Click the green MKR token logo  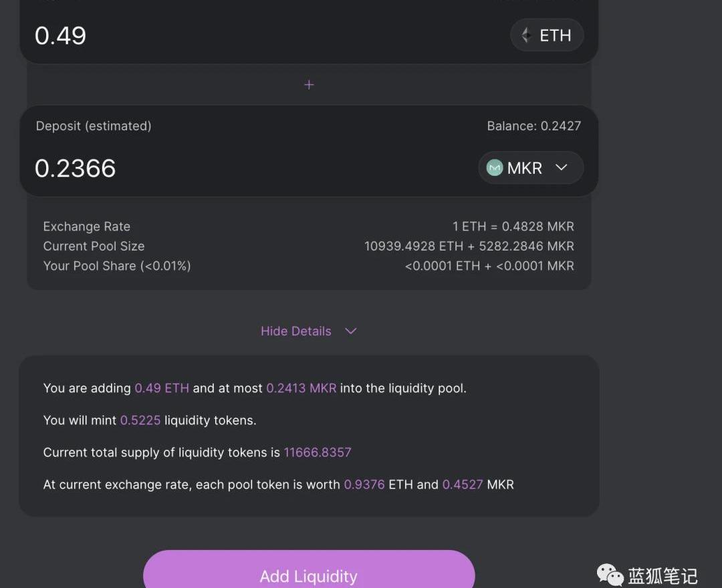pos(495,168)
